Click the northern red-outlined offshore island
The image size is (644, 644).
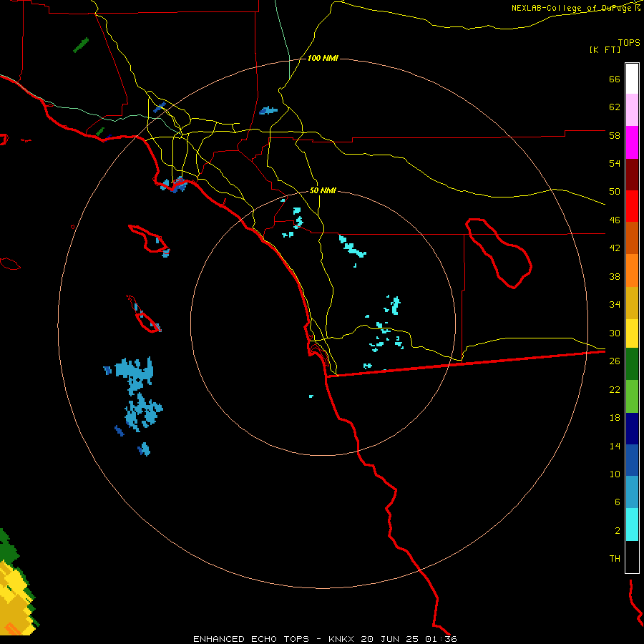(x=149, y=239)
